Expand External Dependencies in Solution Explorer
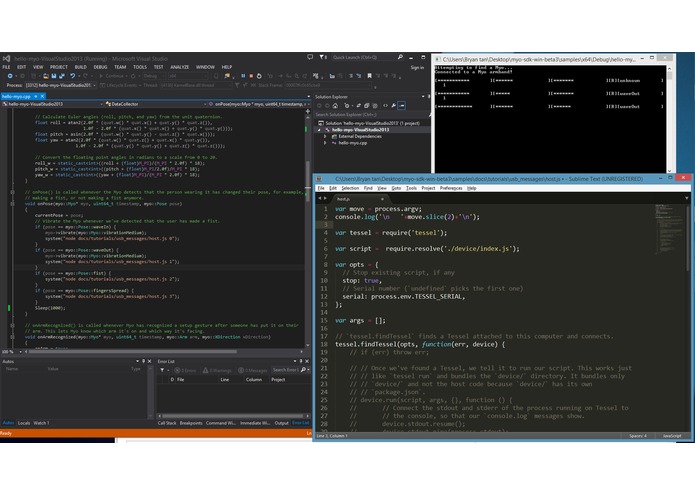695x494 pixels. click(x=325, y=136)
